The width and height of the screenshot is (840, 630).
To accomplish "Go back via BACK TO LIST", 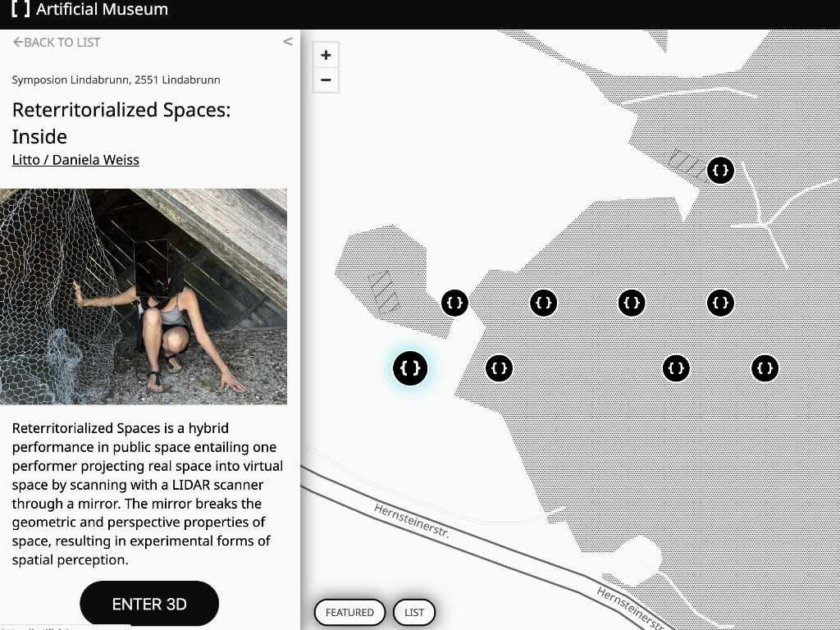I will point(57,43).
